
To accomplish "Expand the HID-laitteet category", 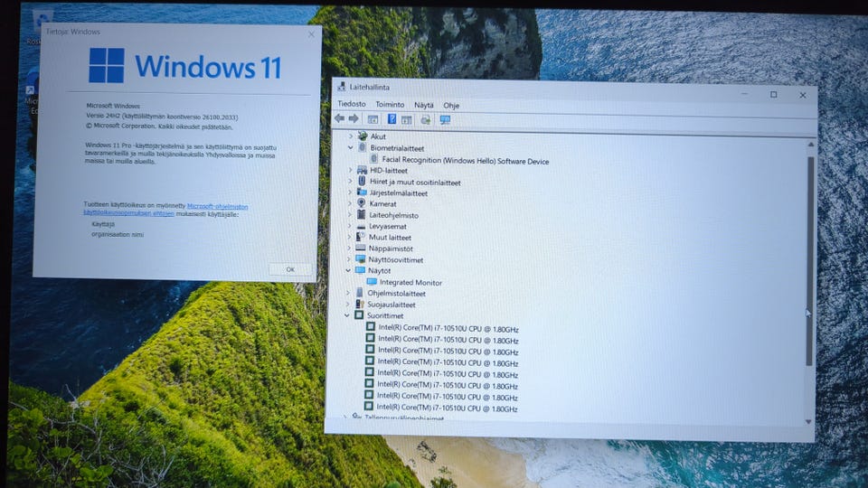I will (x=350, y=170).
